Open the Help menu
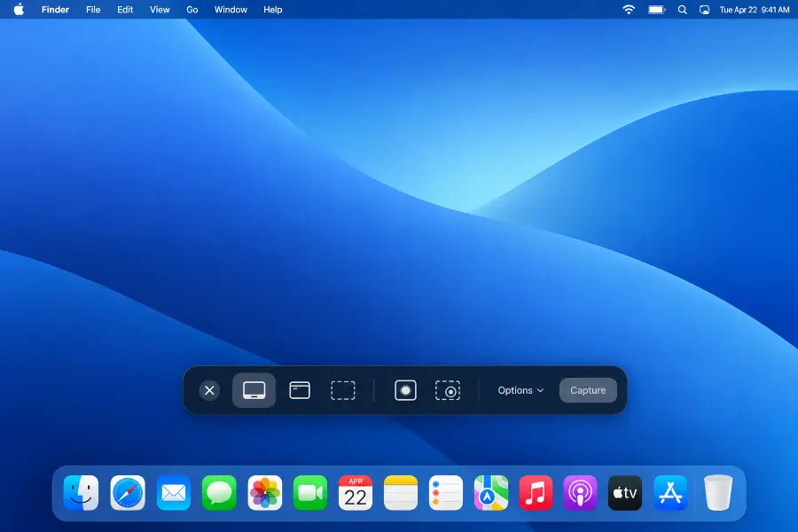 click(x=273, y=10)
